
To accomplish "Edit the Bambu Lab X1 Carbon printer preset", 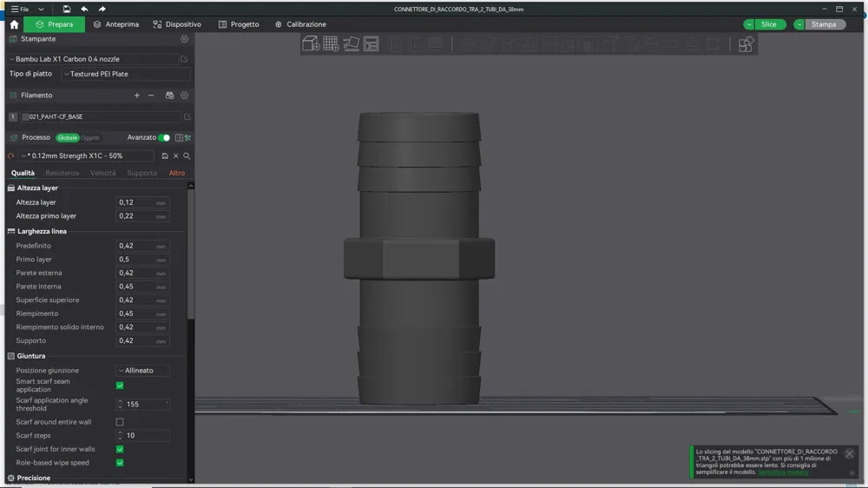I will tap(184, 59).
